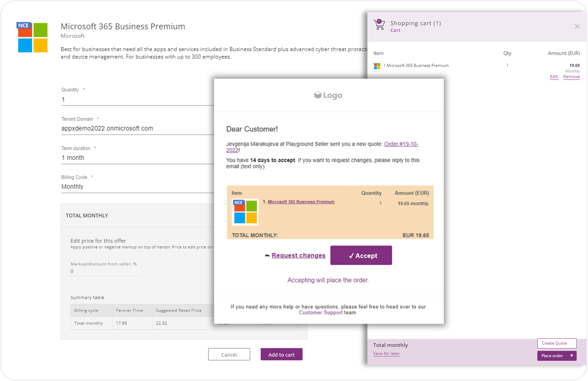588x381 pixels.
Task: Open the Customer Support link
Action: [x=321, y=313]
